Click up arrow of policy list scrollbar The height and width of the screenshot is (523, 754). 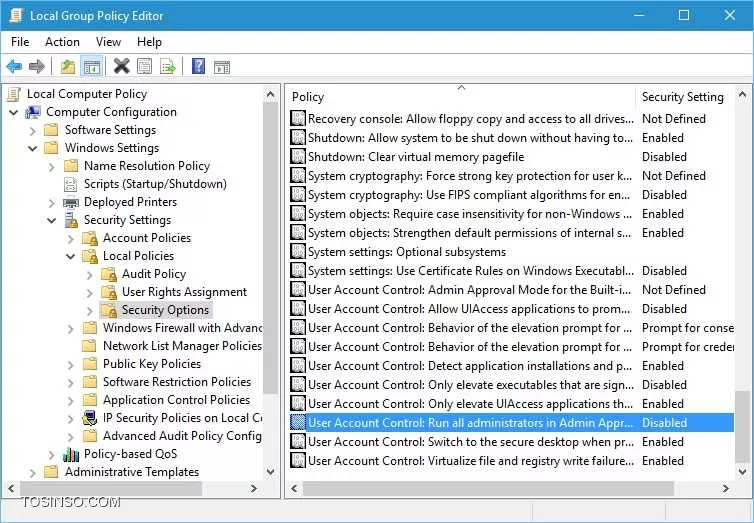pos(742,94)
